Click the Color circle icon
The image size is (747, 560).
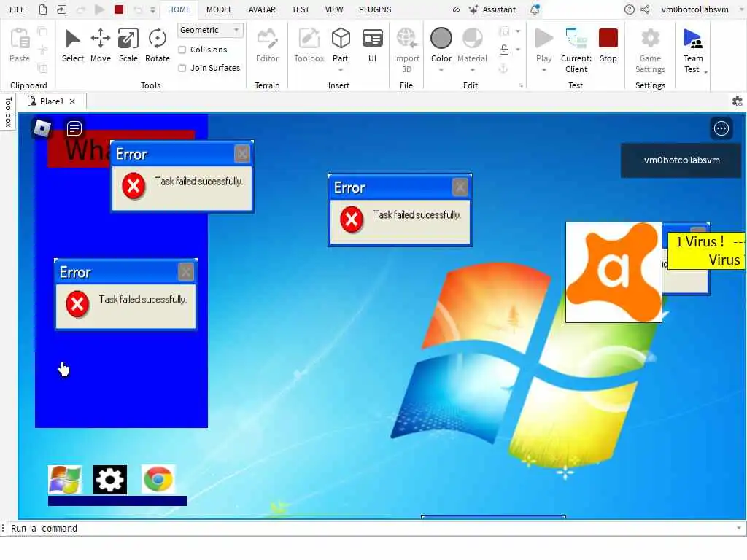tap(441, 38)
